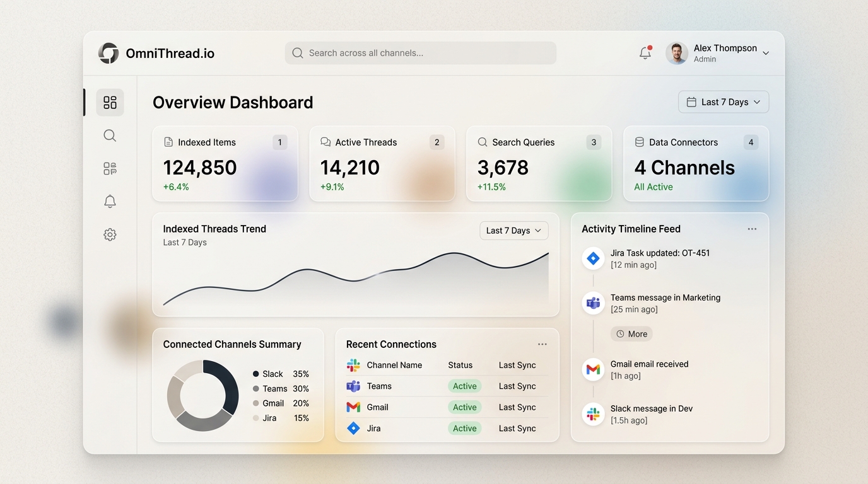Click the 3,678 search queries value
The height and width of the screenshot is (484, 868).
pos(503,168)
